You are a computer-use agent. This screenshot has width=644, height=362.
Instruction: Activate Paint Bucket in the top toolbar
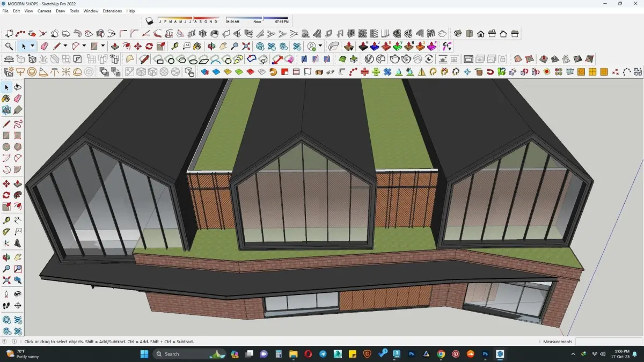pos(197,47)
